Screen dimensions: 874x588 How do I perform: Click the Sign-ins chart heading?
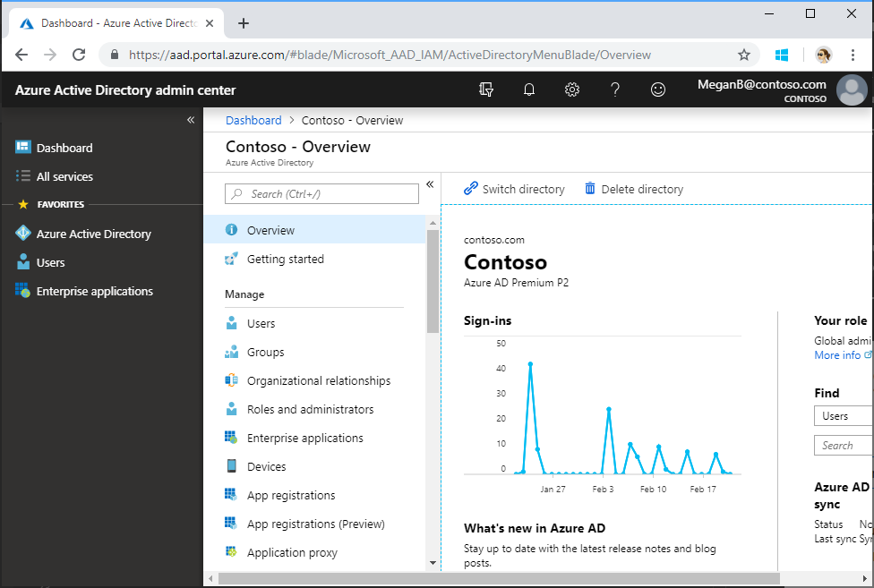pos(487,320)
